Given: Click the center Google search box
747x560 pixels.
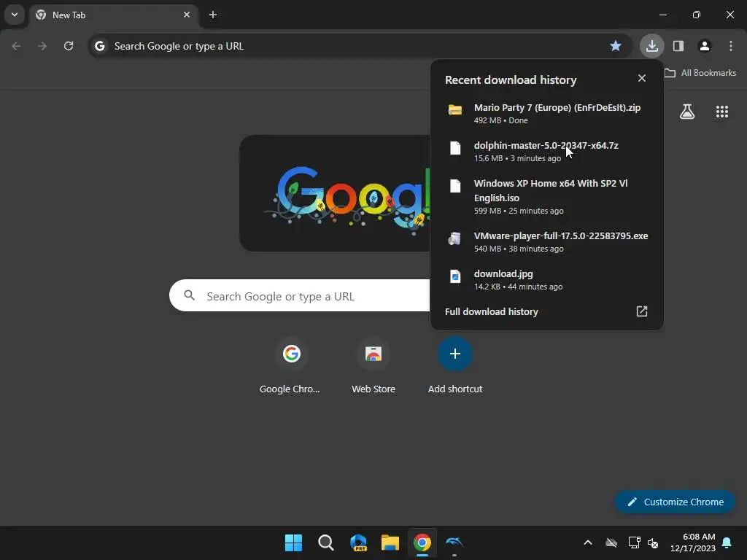Looking at the screenshot, I should [300, 296].
